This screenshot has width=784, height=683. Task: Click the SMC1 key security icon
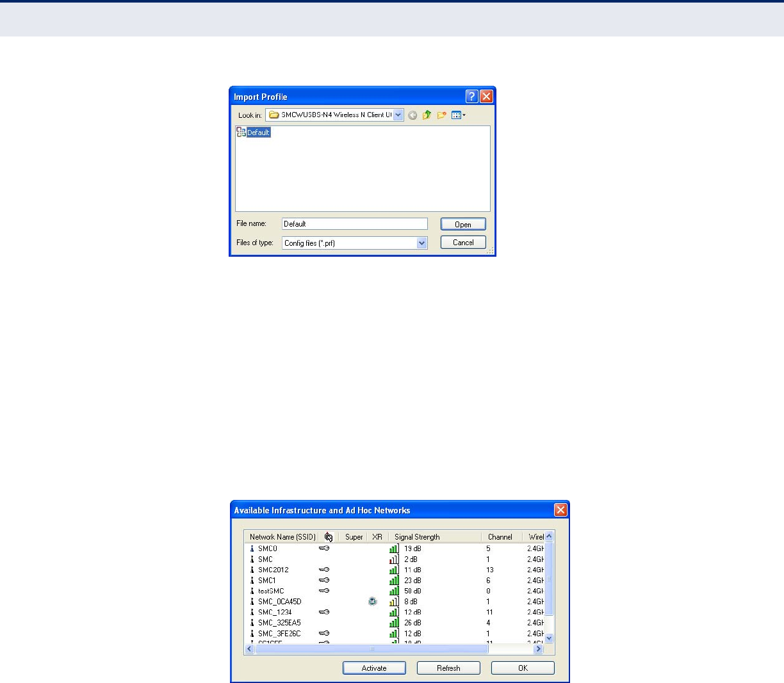pos(324,581)
